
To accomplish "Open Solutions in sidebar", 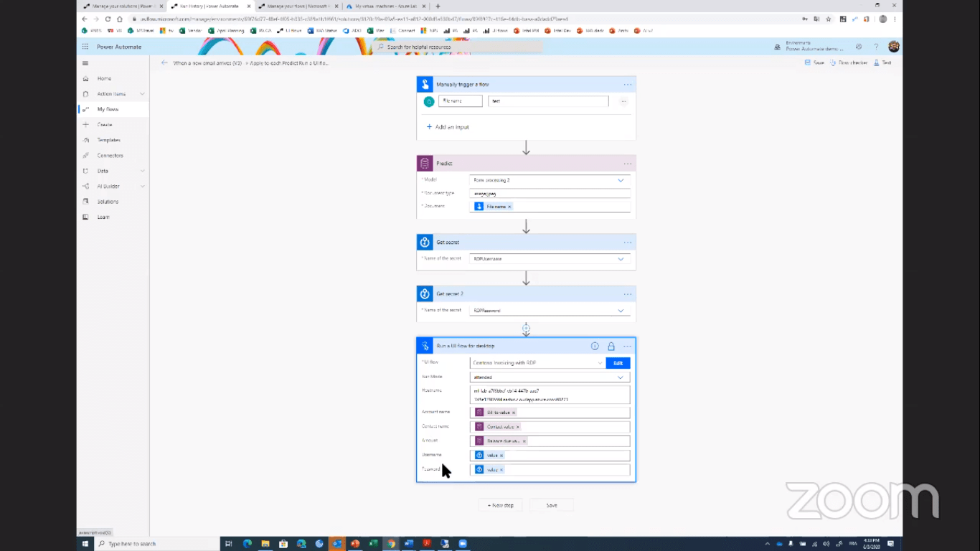I will [108, 202].
